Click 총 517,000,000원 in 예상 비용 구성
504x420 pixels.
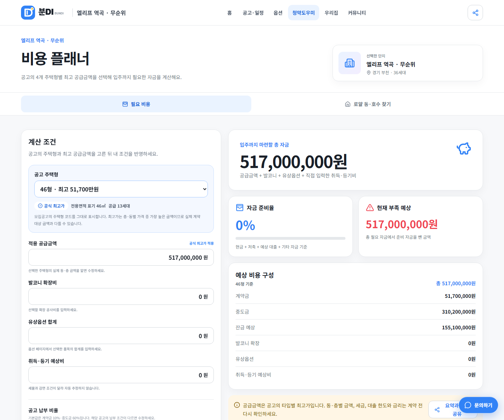(x=456, y=283)
